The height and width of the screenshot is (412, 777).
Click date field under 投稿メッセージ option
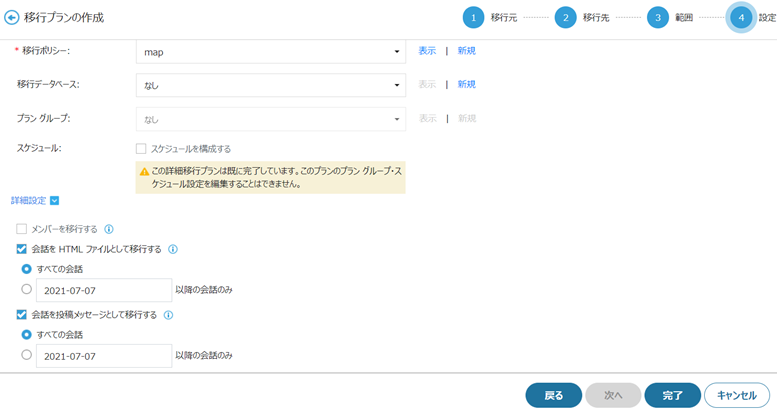point(104,356)
